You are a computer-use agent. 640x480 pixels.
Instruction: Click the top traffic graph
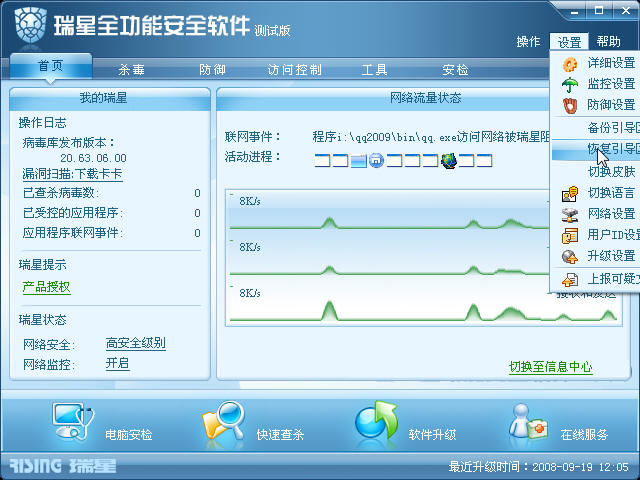[388, 211]
